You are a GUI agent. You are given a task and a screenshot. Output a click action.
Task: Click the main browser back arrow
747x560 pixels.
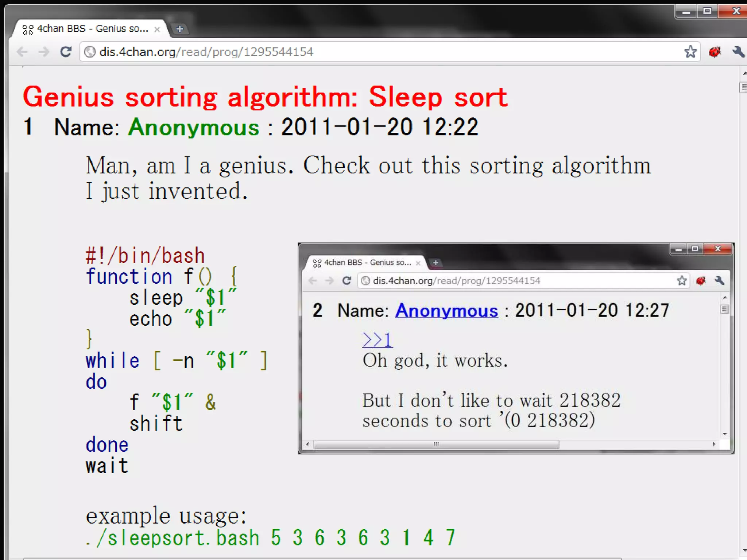point(22,52)
